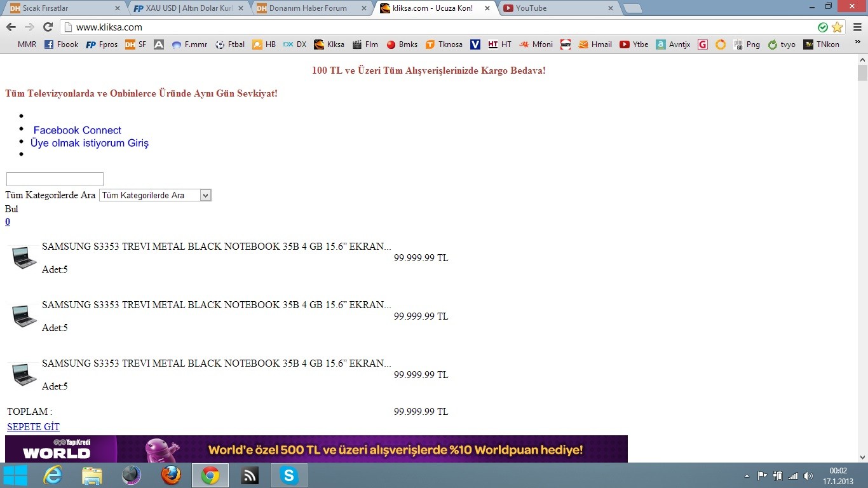The width and height of the screenshot is (868, 488).
Task: Open the Flm bookmark
Action: [365, 44]
